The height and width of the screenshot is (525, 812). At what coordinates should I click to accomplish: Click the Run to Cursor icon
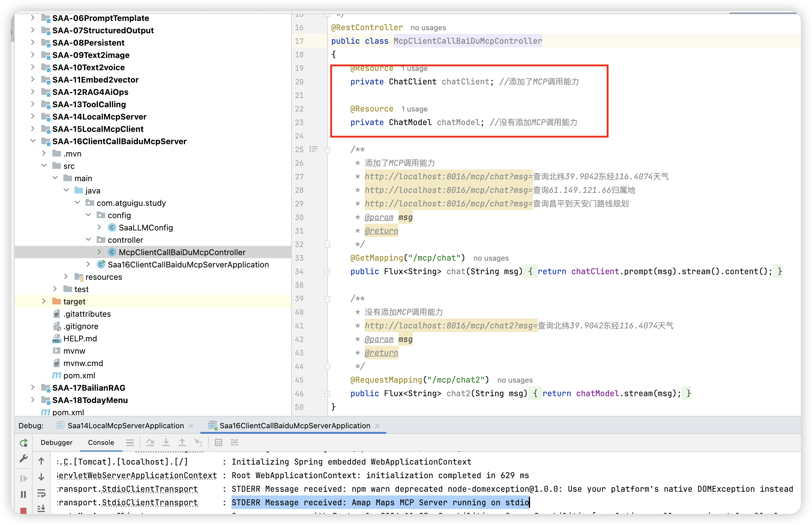coord(198,442)
